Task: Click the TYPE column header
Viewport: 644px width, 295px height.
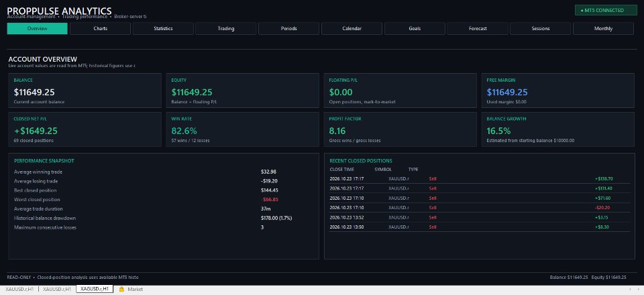Action: coord(413,169)
